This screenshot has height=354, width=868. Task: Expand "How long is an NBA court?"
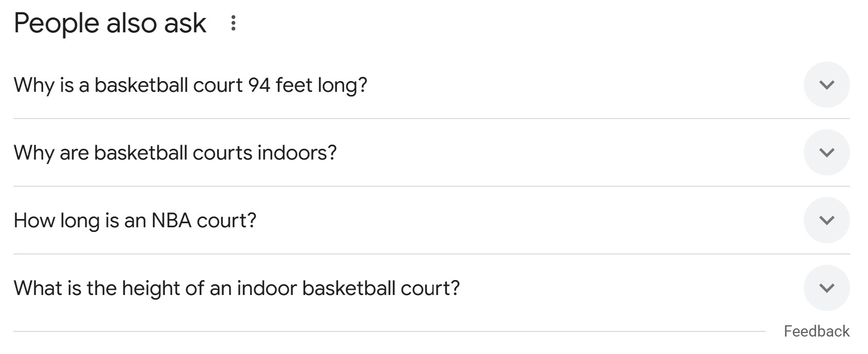tap(135, 221)
